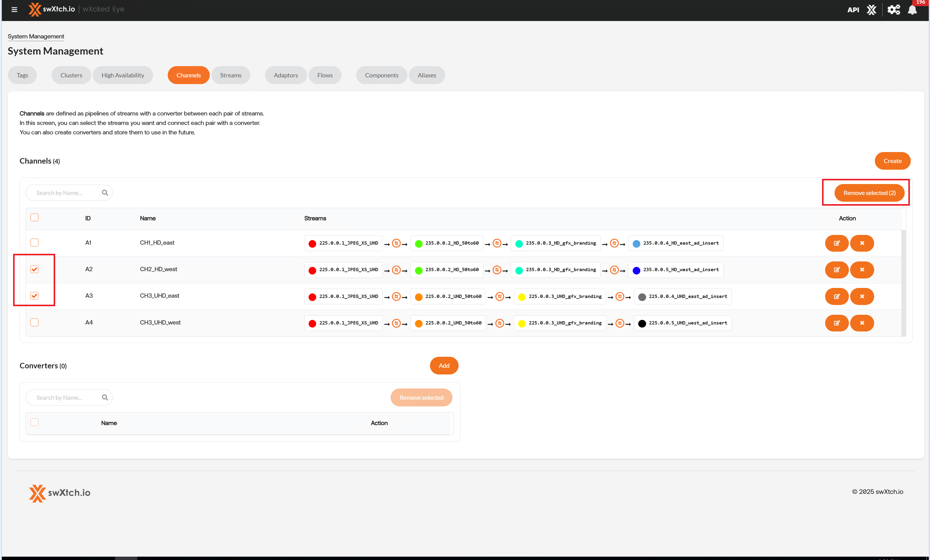The height and width of the screenshot is (560, 930).
Task: Click the notifications bell icon
Action: point(912,10)
